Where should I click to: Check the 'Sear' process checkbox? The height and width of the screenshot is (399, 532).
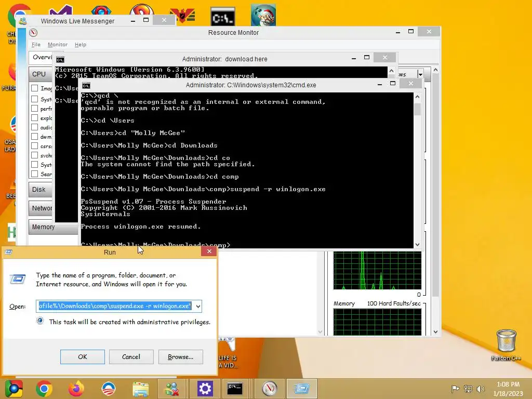click(x=34, y=174)
